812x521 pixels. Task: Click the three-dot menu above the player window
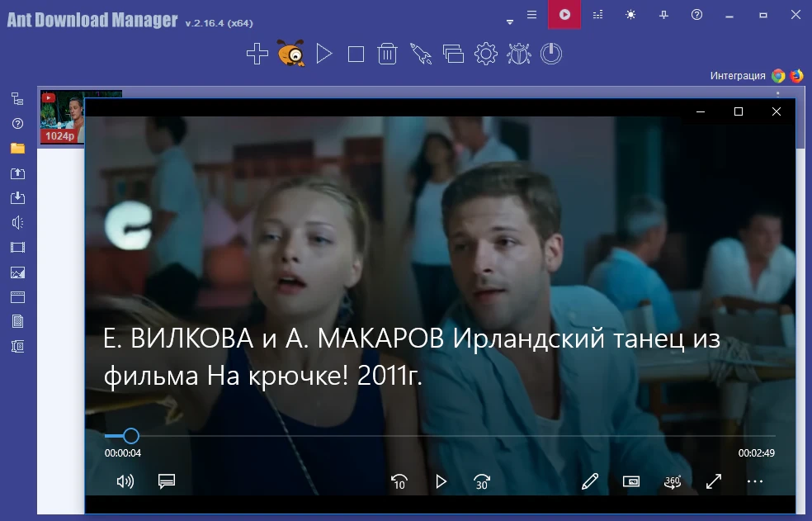(778, 94)
